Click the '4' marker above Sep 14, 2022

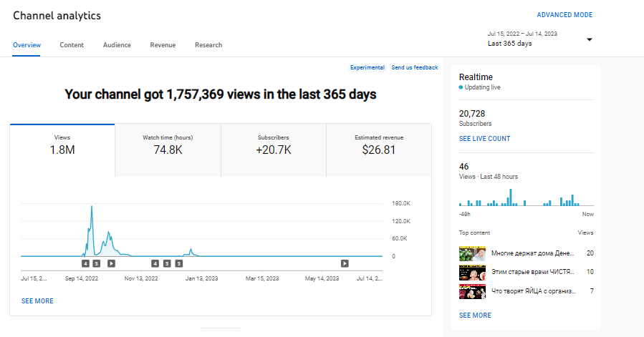point(85,263)
